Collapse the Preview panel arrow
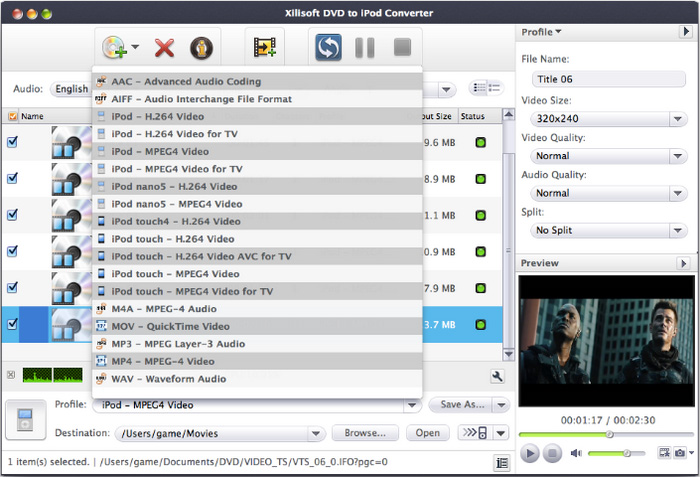The width and height of the screenshot is (700, 477). point(683,263)
